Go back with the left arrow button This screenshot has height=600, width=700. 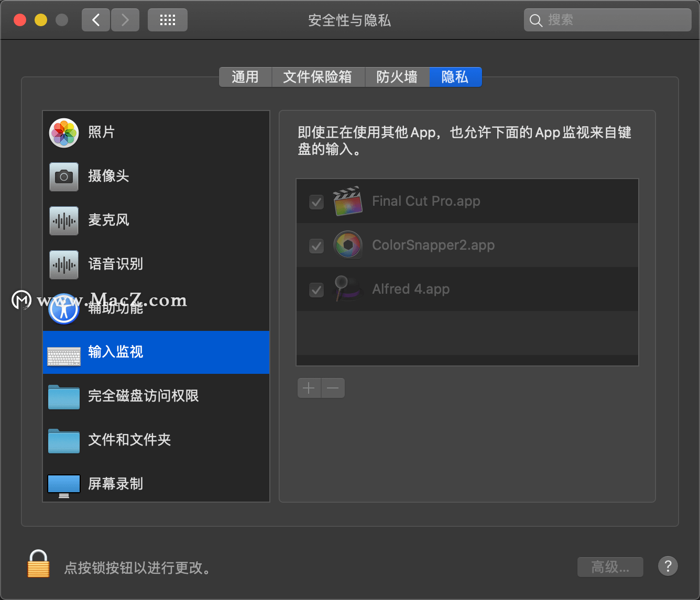(x=96, y=20)
